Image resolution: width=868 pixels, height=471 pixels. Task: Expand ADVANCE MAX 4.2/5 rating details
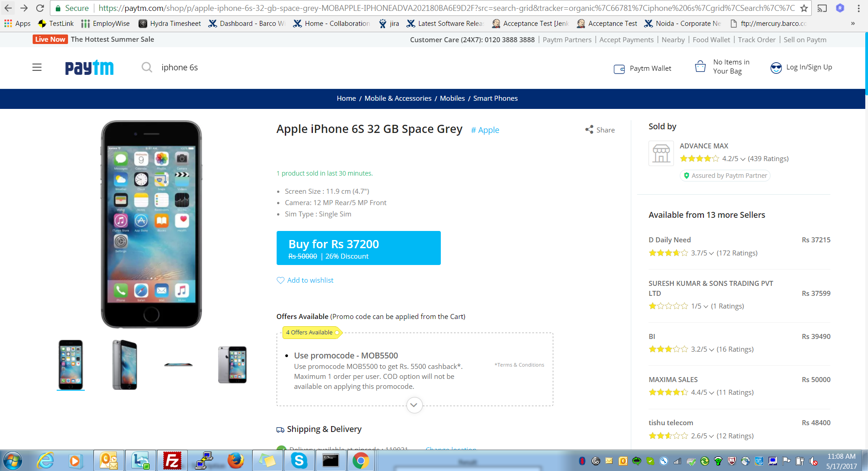[x=742, y=159]
